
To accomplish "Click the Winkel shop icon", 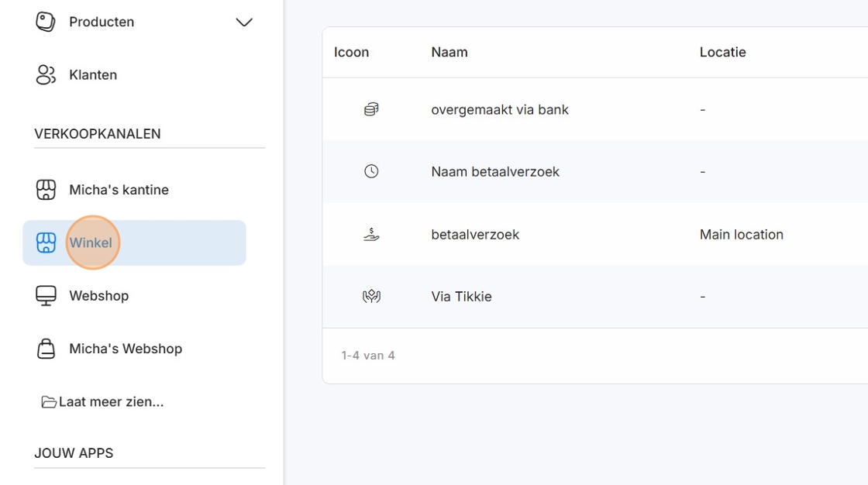I will (x=46, y=243).
